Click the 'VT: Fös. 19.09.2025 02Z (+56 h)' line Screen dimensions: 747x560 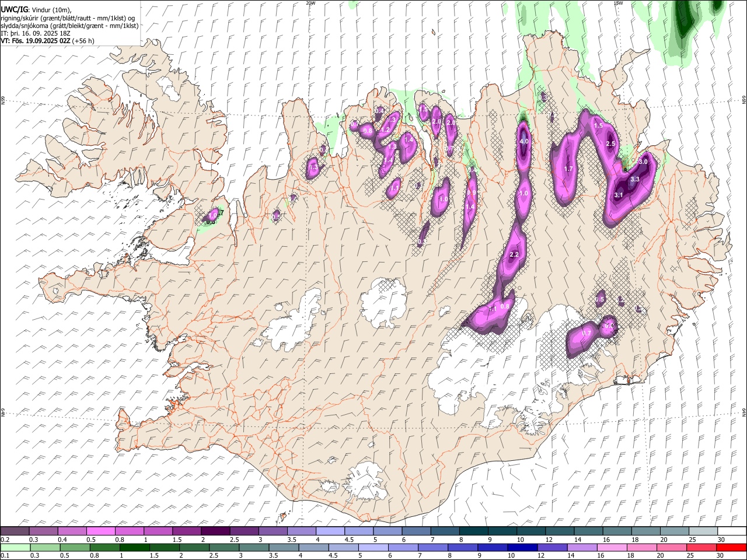click(48, 41)
